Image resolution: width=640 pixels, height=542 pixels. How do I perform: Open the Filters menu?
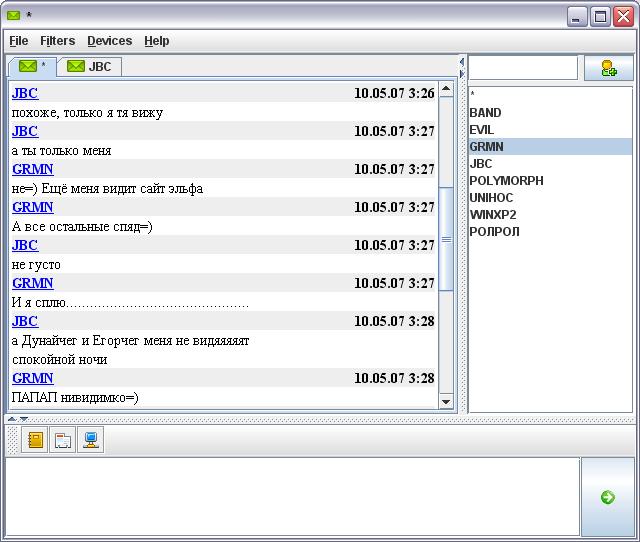click(57, 41)
